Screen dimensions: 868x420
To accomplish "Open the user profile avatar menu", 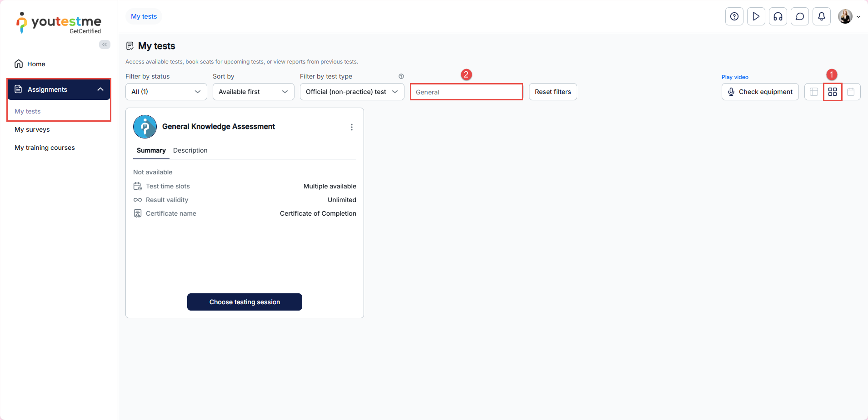I will click(848, 17).
